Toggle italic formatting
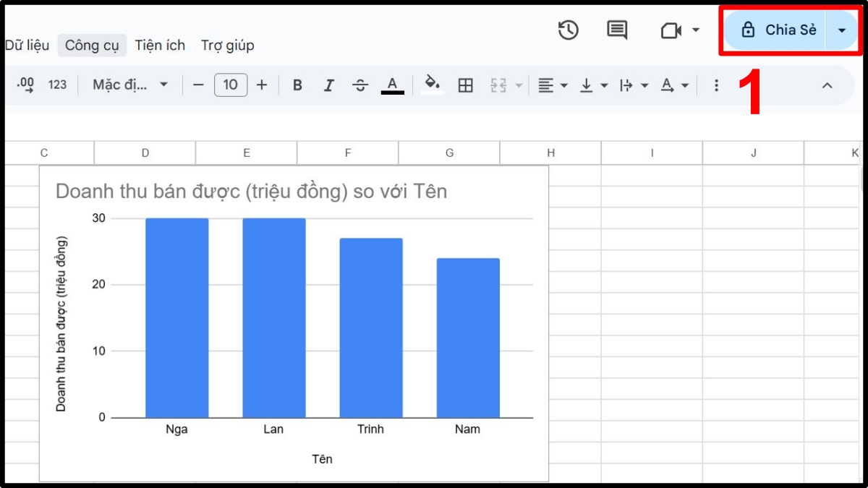The image size is (868, 488). (329, 85)
